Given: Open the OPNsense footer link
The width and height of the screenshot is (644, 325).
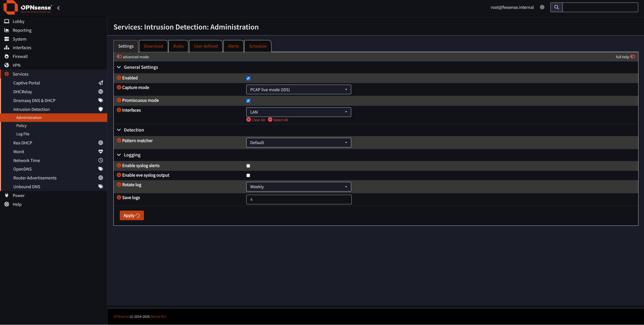Looking at the screenshot, I should (x=121, y=317).
